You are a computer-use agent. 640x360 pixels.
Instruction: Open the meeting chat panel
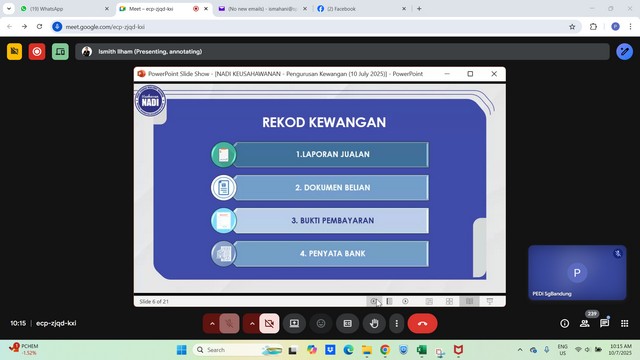click(604, 323)
